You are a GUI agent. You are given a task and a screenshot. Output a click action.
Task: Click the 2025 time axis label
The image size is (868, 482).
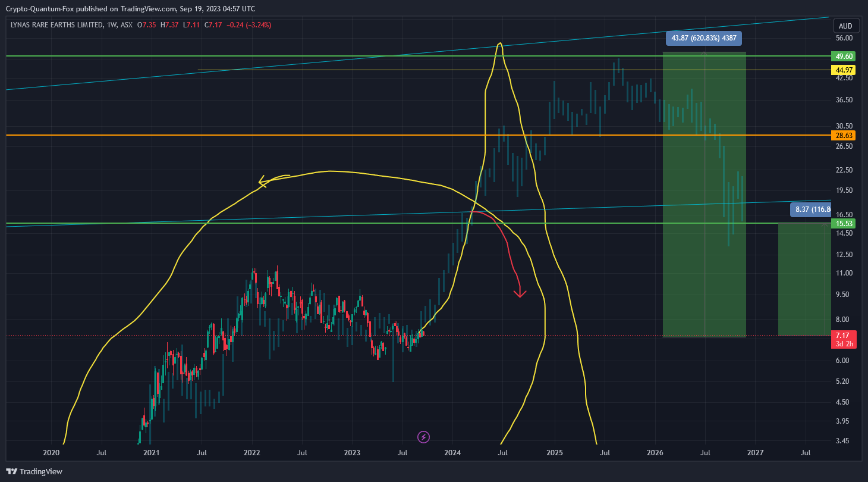[x=554, y=453]
